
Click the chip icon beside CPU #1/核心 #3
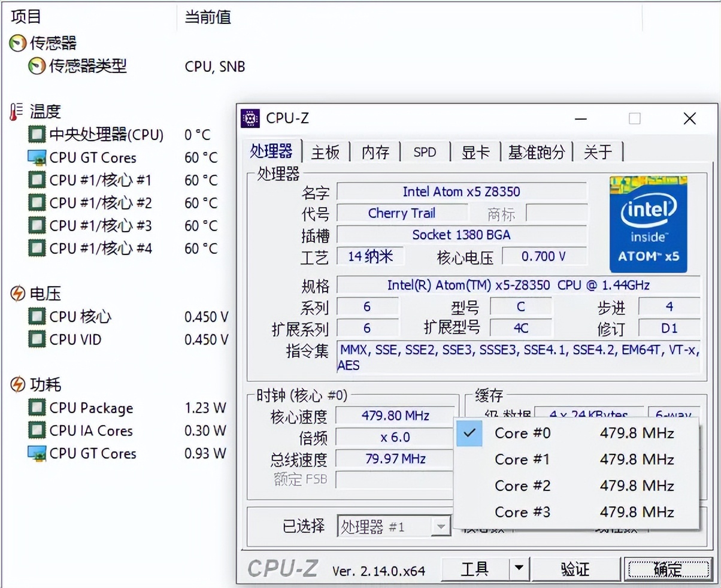click(x=37, y=225)
